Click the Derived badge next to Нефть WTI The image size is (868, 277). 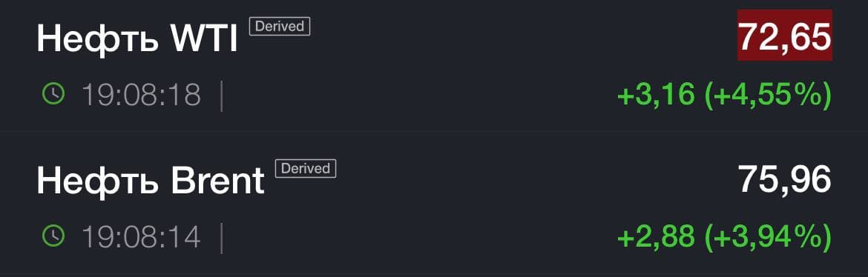tap(280, 27)
